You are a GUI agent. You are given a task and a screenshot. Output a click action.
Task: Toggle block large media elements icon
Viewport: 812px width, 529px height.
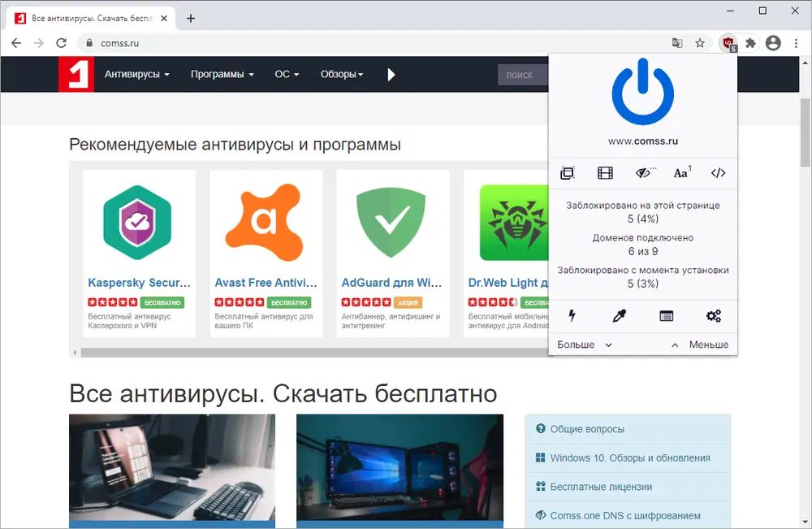point(605,173)
